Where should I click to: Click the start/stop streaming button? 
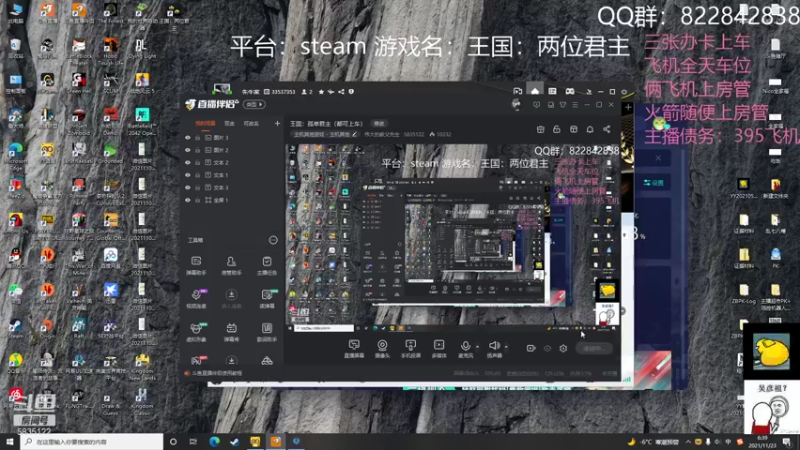pos(594,348)
